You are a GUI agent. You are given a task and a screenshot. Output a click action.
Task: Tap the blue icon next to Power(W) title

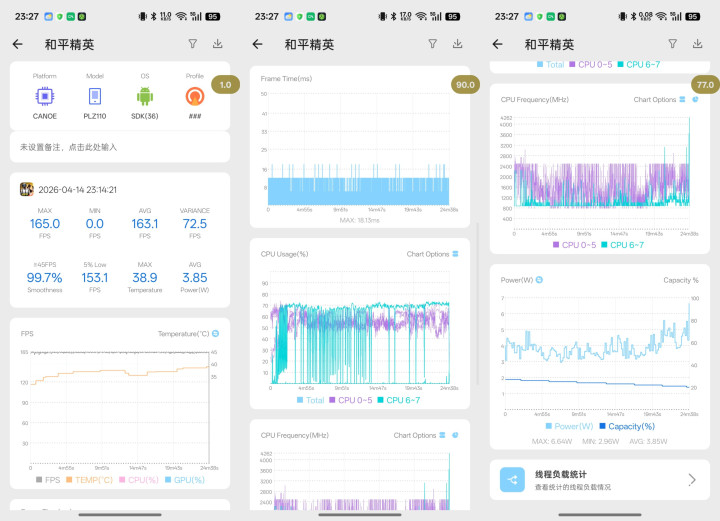click(539, 280)
